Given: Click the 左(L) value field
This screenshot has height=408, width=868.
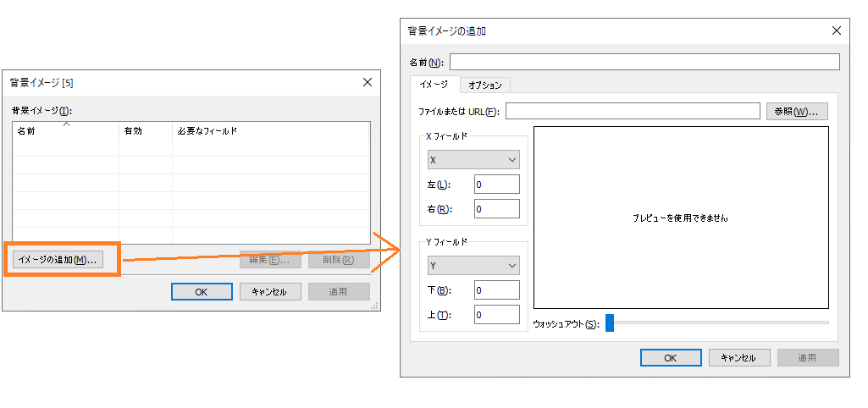Looking at the screenshot, I should point(496,185).
